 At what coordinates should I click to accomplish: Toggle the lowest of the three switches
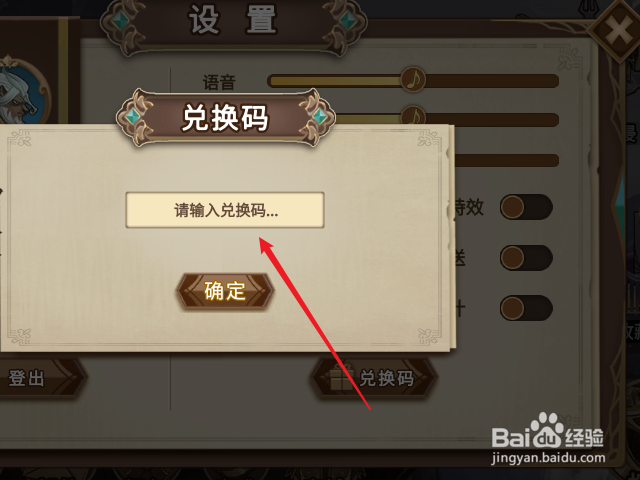coord(527,308)
